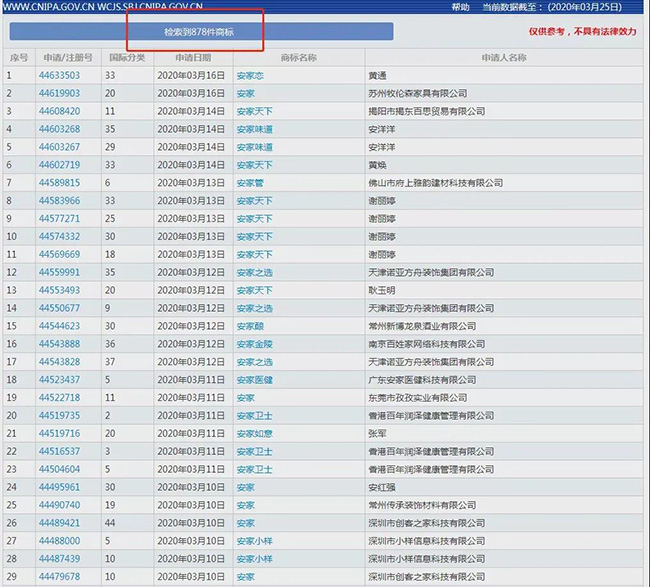Select the 国际分类 column header
Image resolution: width=650 pixels, height=587 pixels.
pyautogui.click(x=125, y=58)
